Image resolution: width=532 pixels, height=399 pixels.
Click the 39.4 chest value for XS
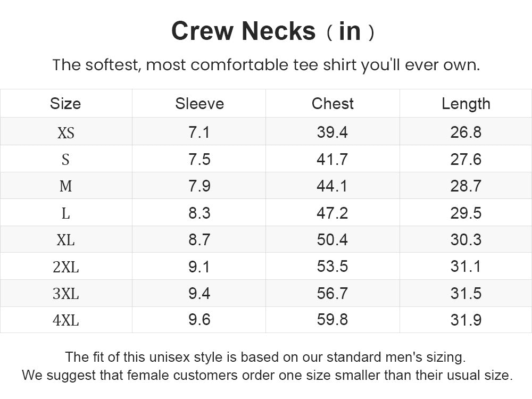click(332, 132)
